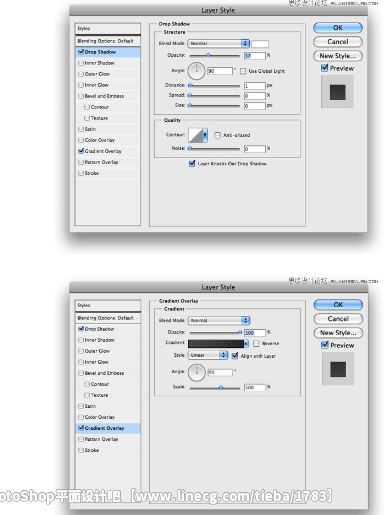Select Styles in Gradient Overlay dialog
The image size is (388, 515).
[108, 305]
